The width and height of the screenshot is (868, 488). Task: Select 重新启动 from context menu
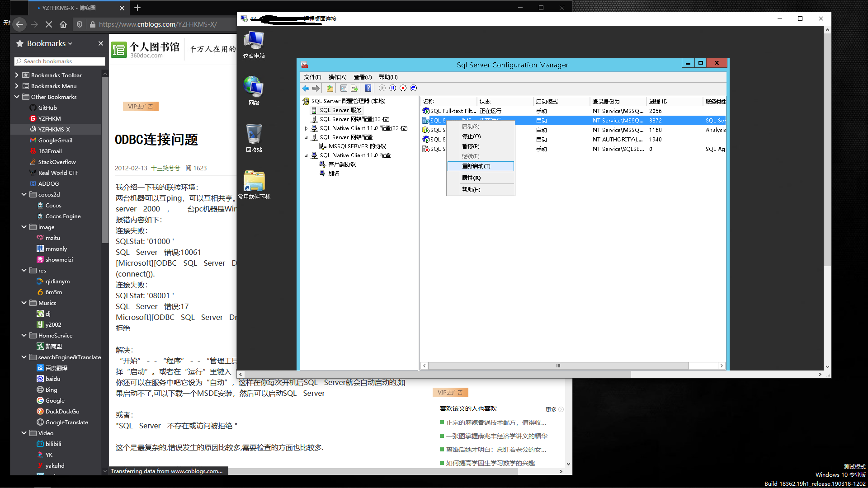480,166
